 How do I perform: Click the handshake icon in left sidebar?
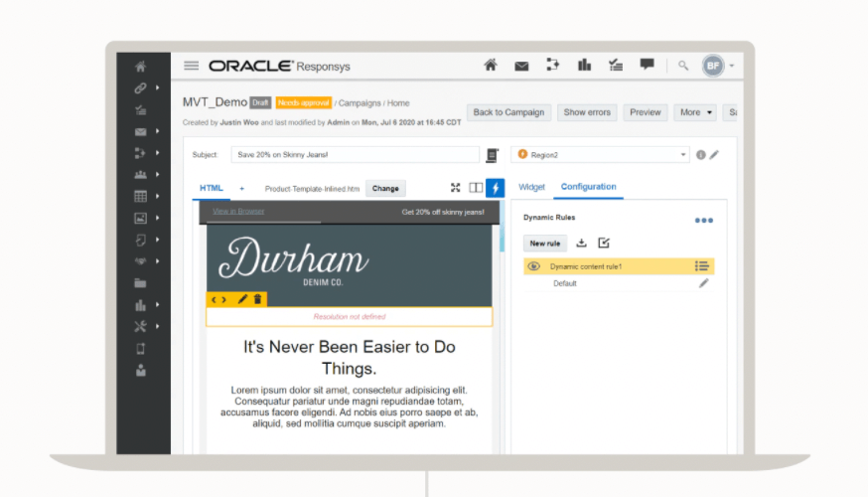141,261
